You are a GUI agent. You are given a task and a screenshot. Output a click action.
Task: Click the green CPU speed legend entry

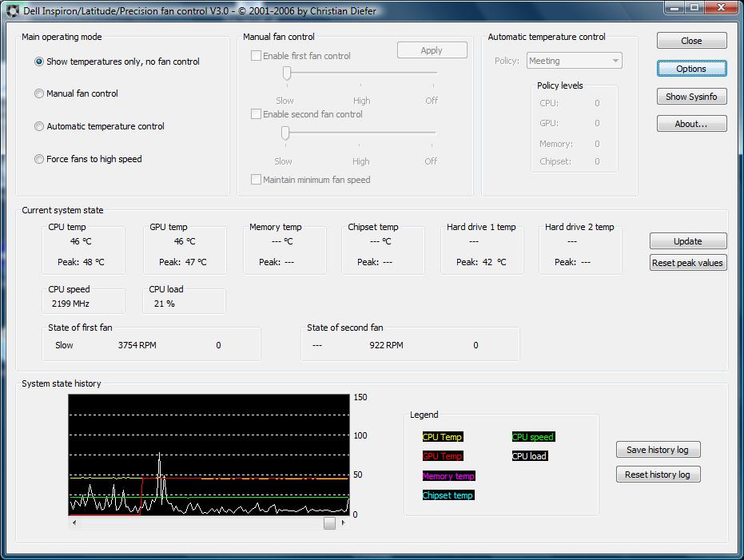[533, 437]
